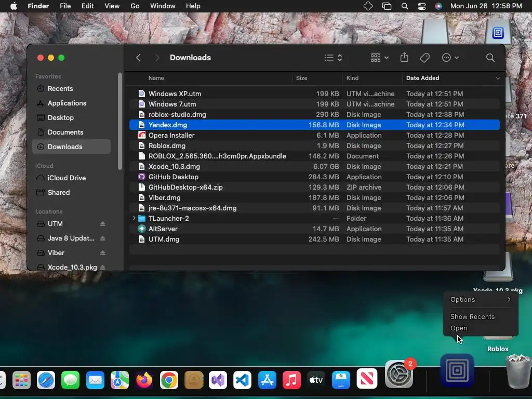Sort by the Name column
This screenshot has height=399, width=532.
point(156,78)
